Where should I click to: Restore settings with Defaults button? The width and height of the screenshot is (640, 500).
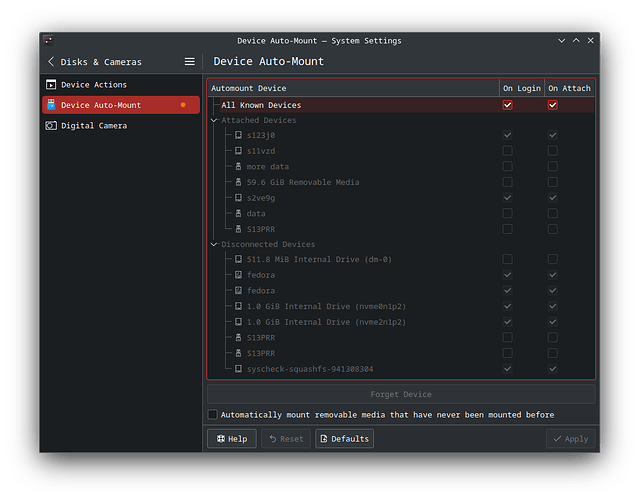[344, 439]
